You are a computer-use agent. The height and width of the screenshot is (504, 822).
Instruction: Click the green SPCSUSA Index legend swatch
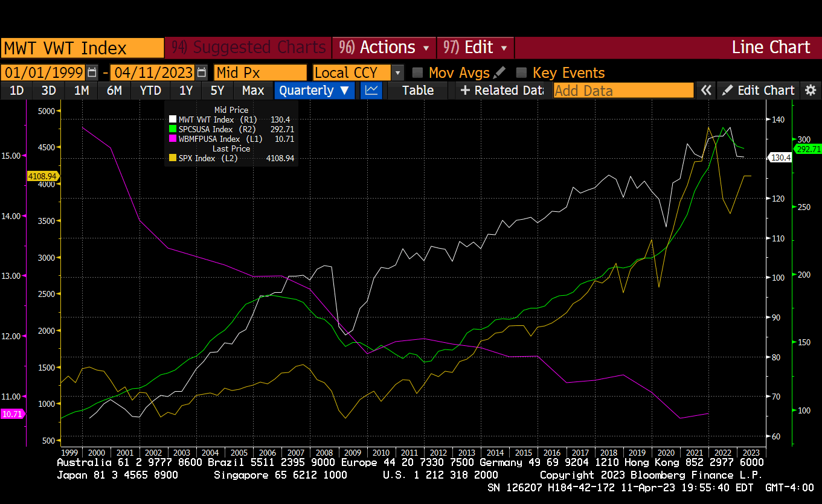(x=173, y=129)
